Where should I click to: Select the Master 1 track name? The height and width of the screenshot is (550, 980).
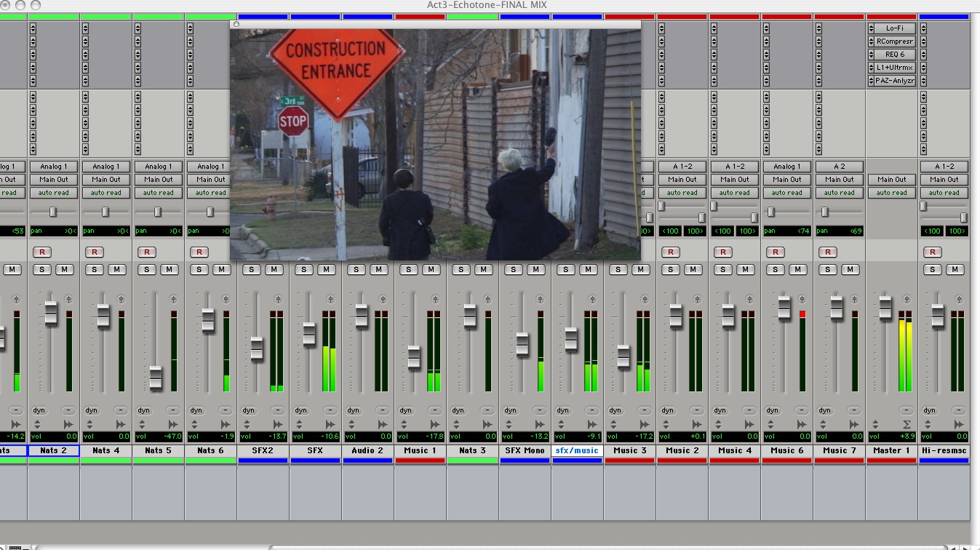892,450
